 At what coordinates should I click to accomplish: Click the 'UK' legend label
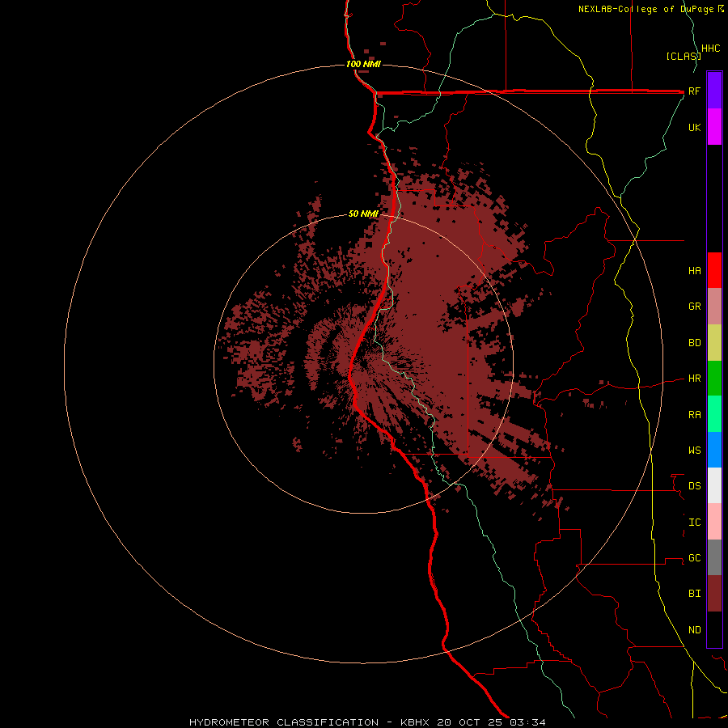pyautogui.click(x=694, y=127)
